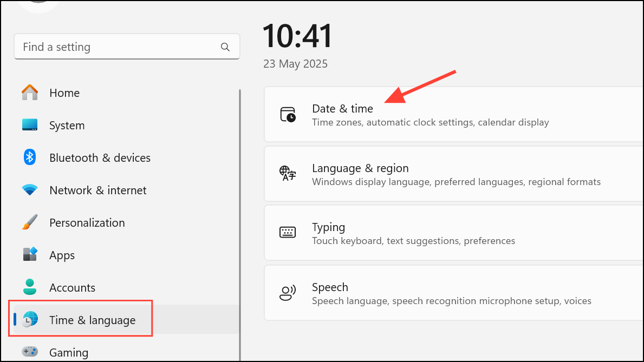Click the Date & time calendar-clock icon

tap(288, 115)
